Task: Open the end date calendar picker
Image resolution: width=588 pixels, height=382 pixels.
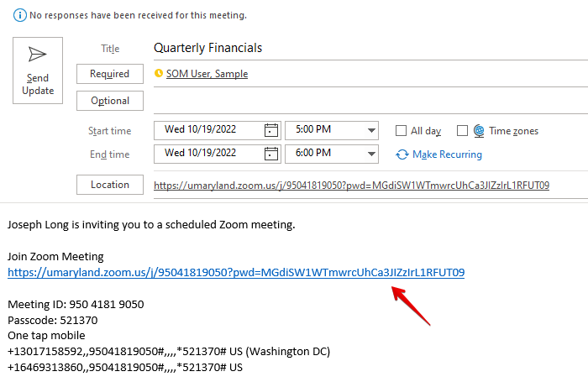Action: [x=270, y=154]
